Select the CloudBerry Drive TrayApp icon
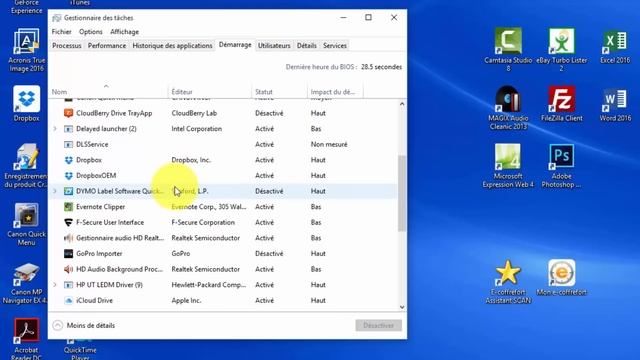Viewport: 640px width, 360px height. pos(69,113)
